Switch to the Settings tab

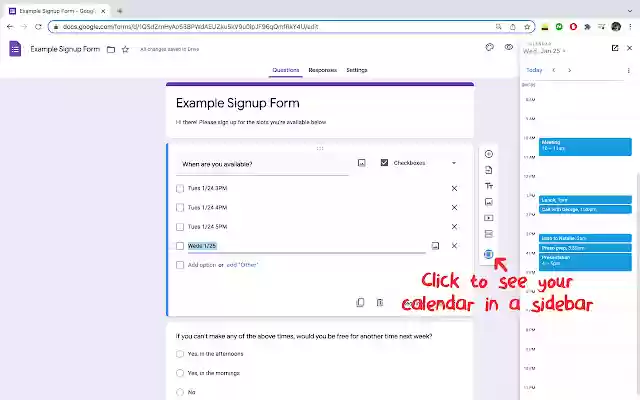point(357,70)
